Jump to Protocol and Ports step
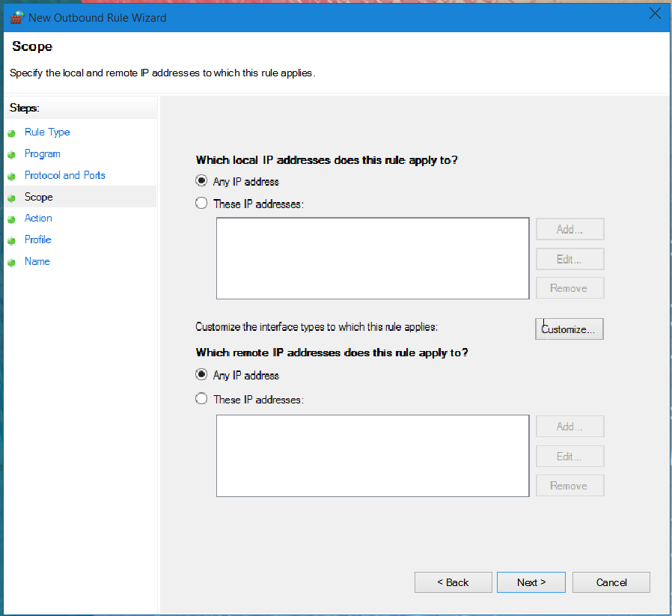 (64, 175)
